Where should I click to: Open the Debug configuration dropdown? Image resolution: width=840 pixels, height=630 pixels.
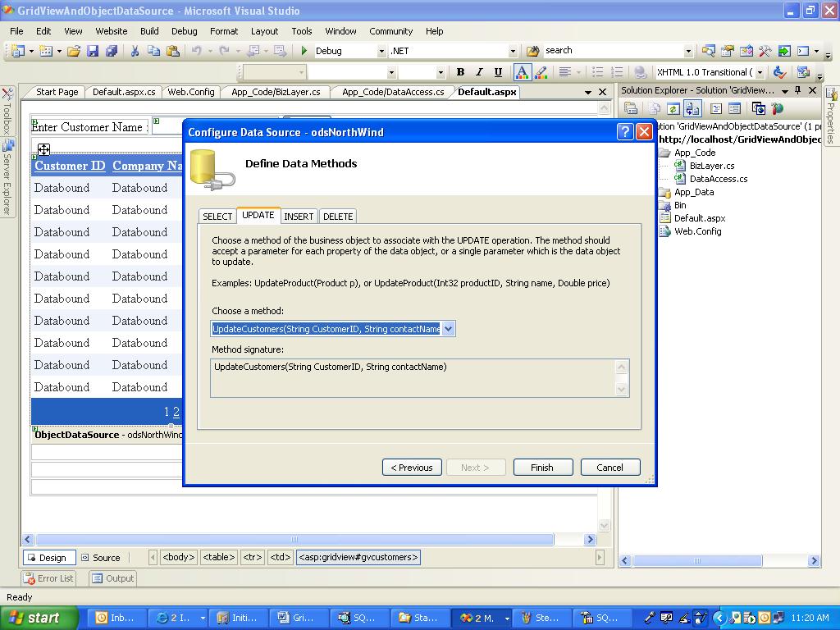(381, 52)
